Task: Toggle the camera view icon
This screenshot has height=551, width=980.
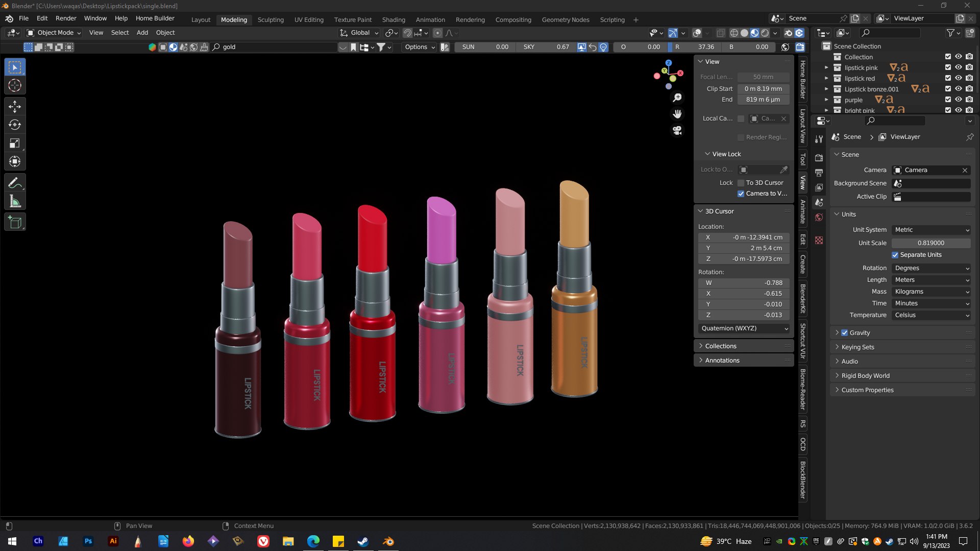Action: [x=677, y=131]
